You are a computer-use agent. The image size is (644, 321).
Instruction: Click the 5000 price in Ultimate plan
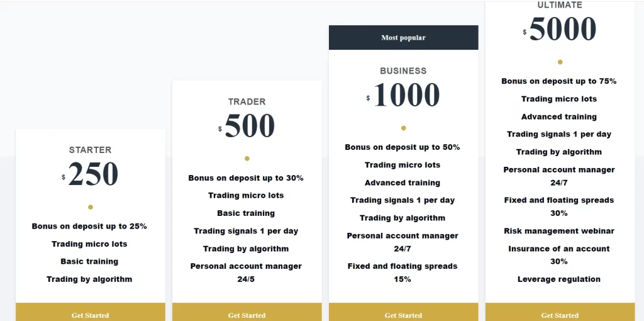tap(562, 29)
